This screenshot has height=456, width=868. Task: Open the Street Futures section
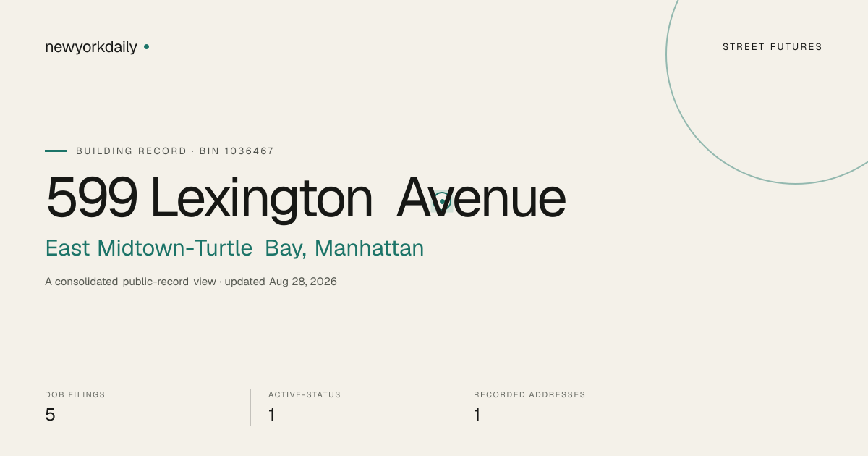(773, 47)
